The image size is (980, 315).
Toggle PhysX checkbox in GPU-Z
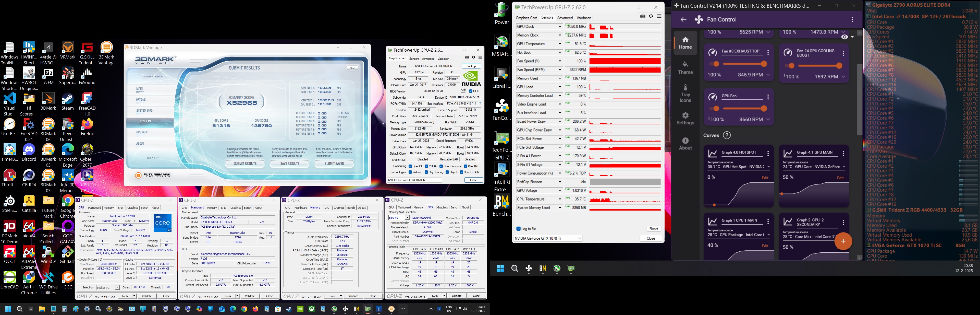click(x=448, y=172)
